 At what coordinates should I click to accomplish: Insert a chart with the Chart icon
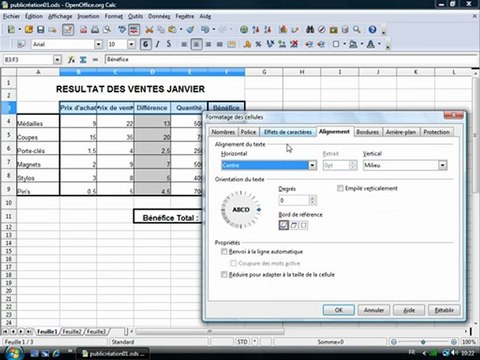(x=283, y=30)
